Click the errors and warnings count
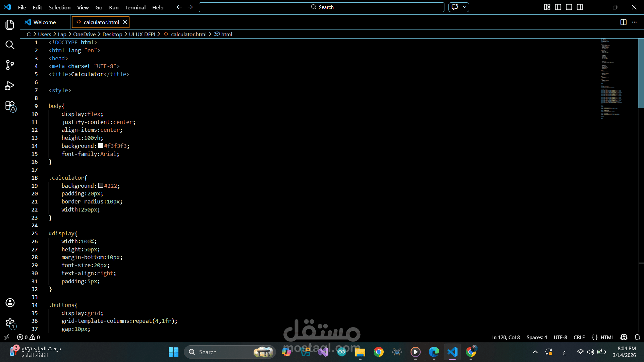Screen dimensions: 644x362 coord(29,337)
